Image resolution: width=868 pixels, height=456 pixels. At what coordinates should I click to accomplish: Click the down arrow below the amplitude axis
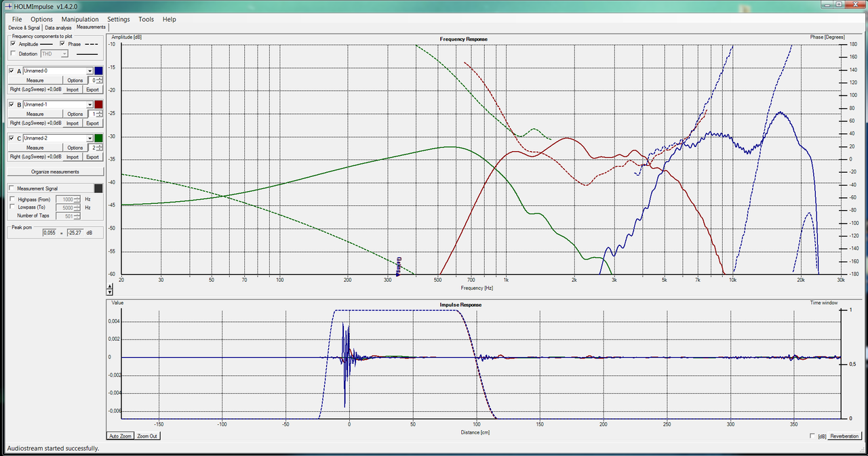click(111, 292)
